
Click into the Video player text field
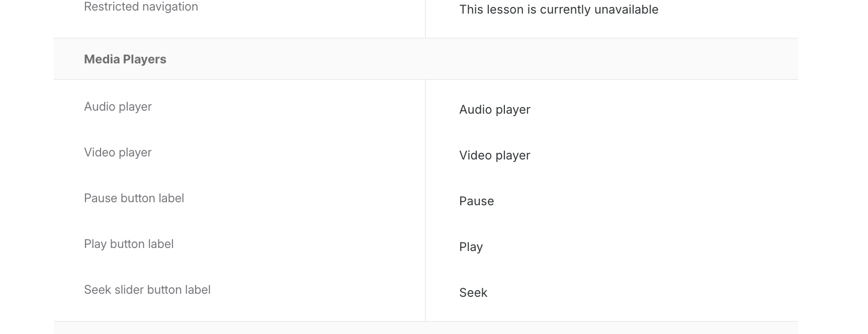612,155
